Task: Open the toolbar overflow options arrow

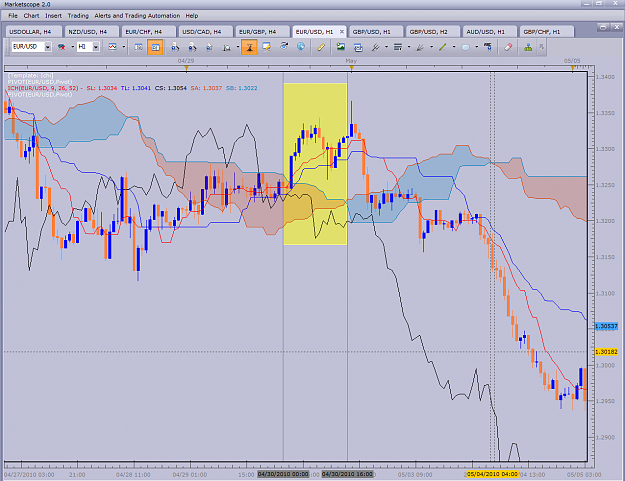Action: [x=541, y=47]
